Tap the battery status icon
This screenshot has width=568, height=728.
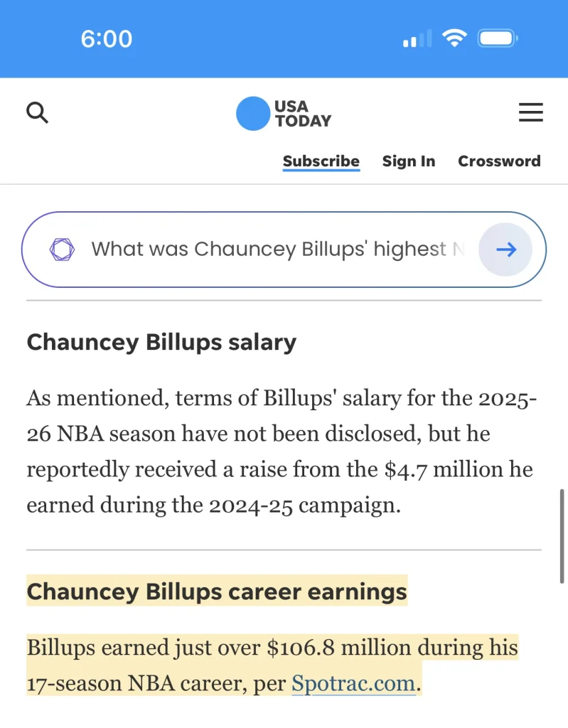click(x=498, y=38)
